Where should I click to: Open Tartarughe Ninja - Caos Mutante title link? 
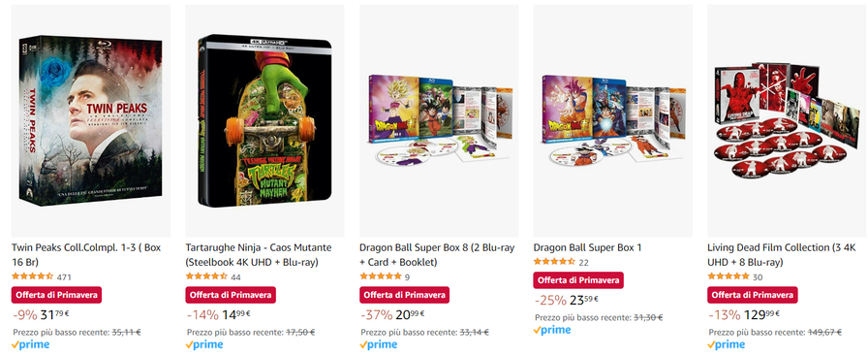coord(259,254)
